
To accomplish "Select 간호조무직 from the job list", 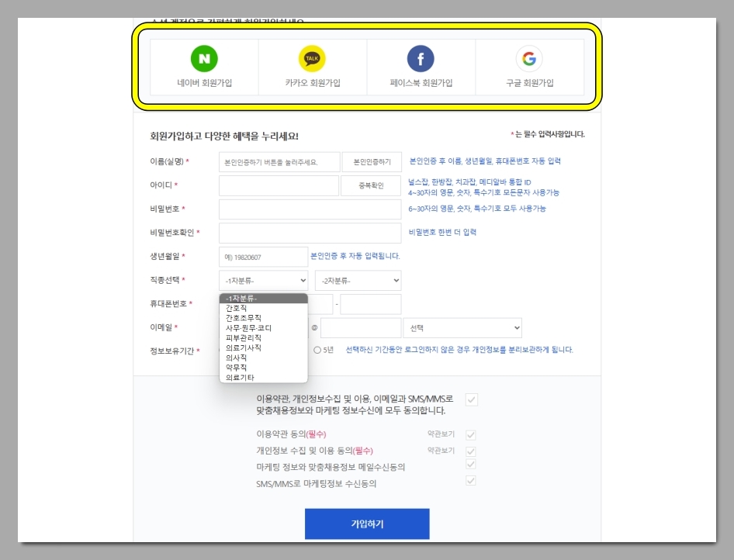I will [264, 318].
